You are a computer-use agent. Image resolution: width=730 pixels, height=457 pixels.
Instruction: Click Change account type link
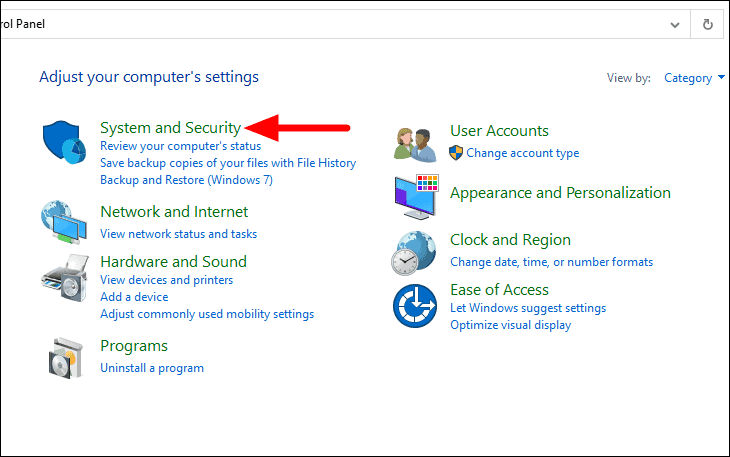click(x=523, y=153)
